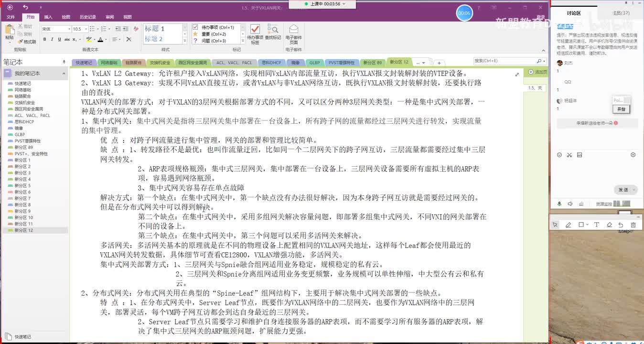Select the Format Painter (格式刷) tool
The width and height of the screenshot is (644, 344).
[26, 42]
